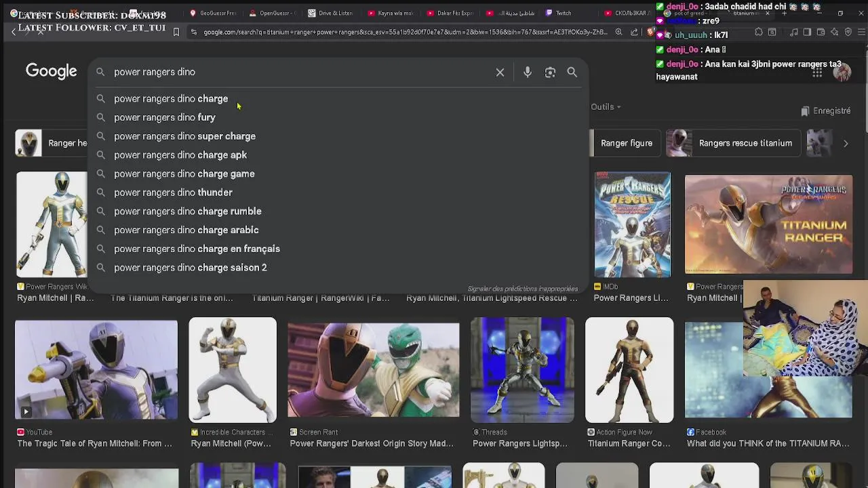The height and width of the screenshot is (488, 868).
Task: Clear the search box with the X icon
Action: [500, 73]
